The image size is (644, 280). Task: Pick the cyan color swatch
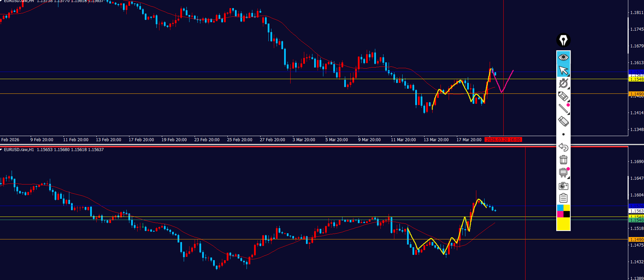(x=560, y=208)
